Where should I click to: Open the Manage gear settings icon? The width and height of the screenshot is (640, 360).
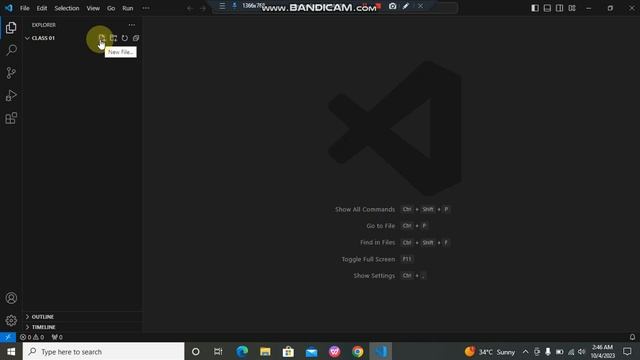click(x=11, y=320)
